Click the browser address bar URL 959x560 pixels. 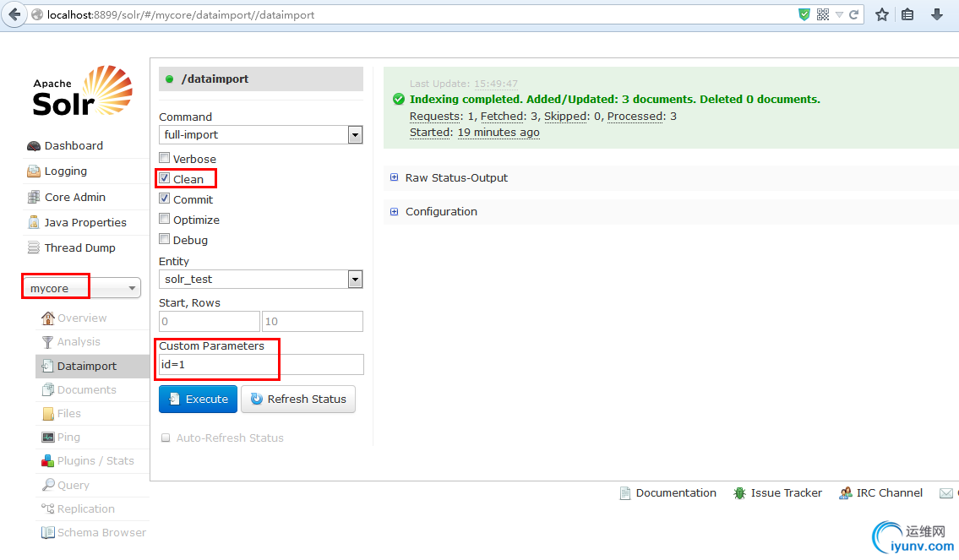181,14
